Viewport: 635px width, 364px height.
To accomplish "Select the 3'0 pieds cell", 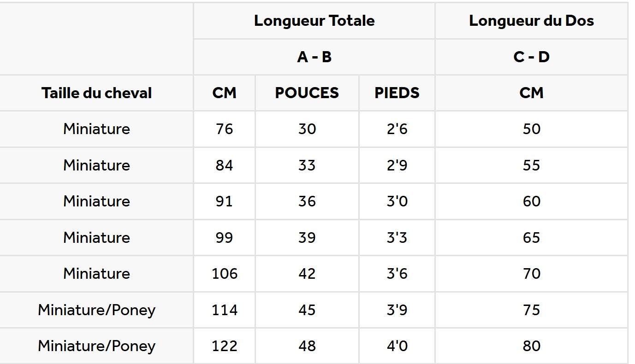I will (x=397, y=201).
